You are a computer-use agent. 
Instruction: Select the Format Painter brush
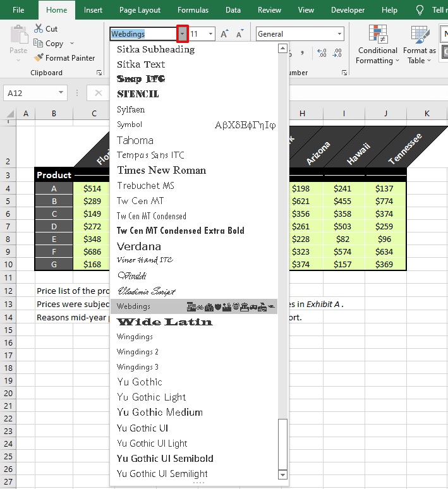point(39,57)
